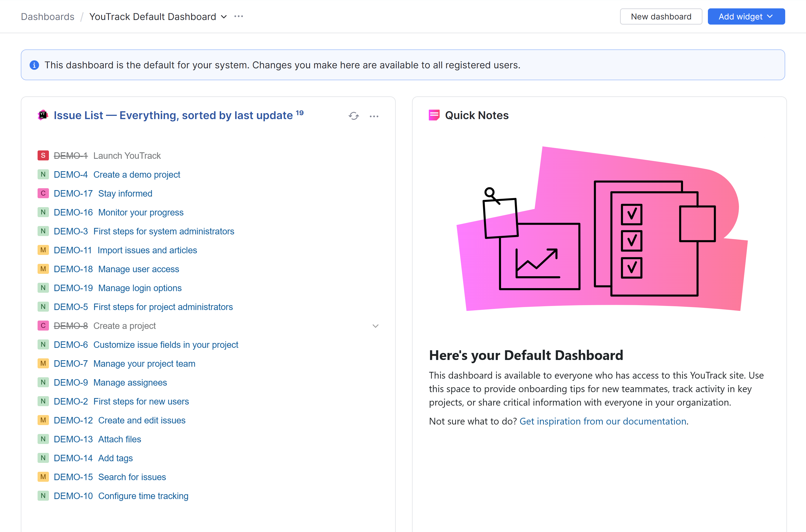This screenshot has width=806, height=532.
Task: Click the green N swatch next to DEMO-16
Action: tap(43, 212)
